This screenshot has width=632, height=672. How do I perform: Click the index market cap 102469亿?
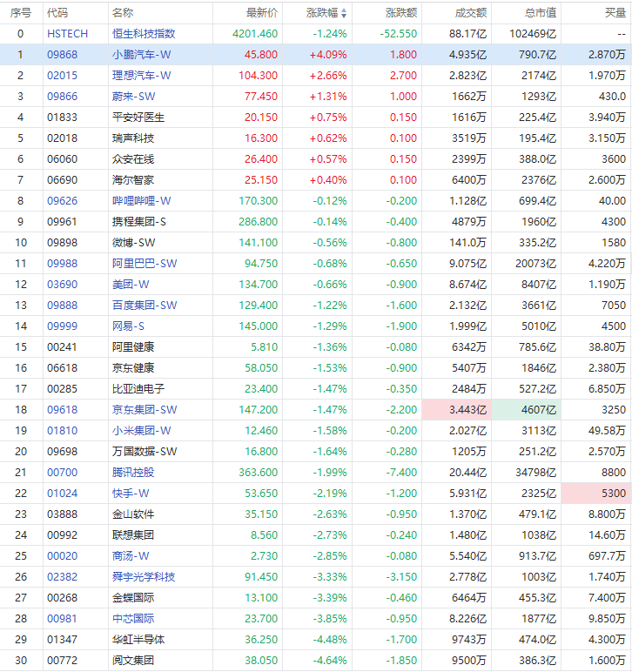tap(533, 34)
